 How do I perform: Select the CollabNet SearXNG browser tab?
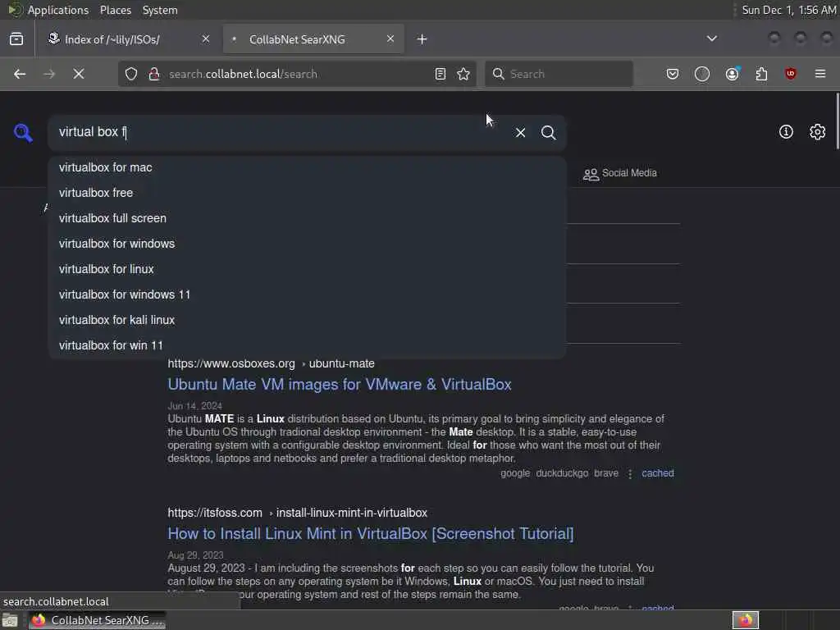(313, 39)
